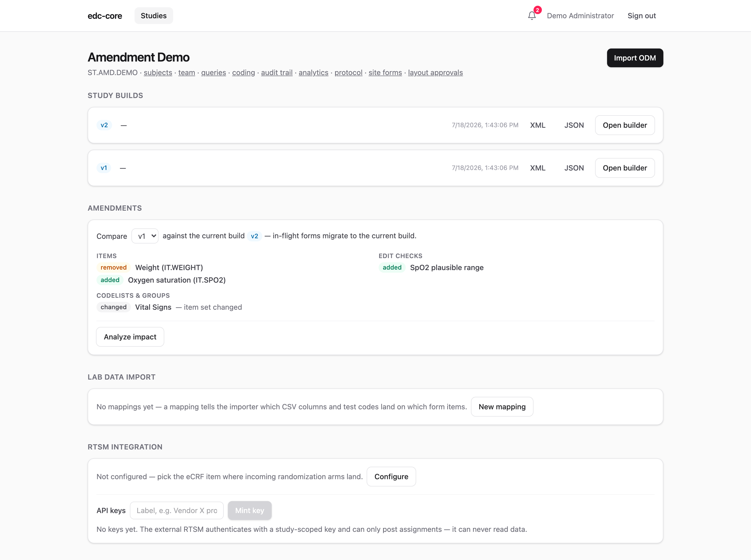Click the Mint key button

click(250, 510)
